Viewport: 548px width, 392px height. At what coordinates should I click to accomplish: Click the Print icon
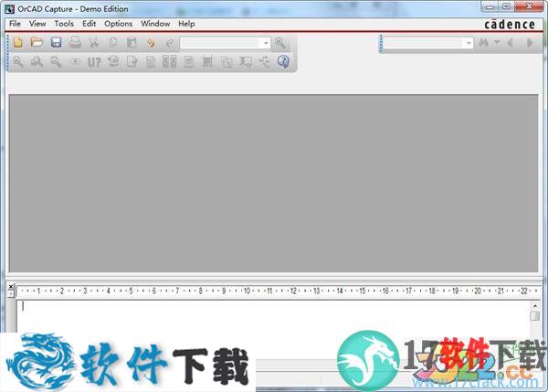coord(75,42)
